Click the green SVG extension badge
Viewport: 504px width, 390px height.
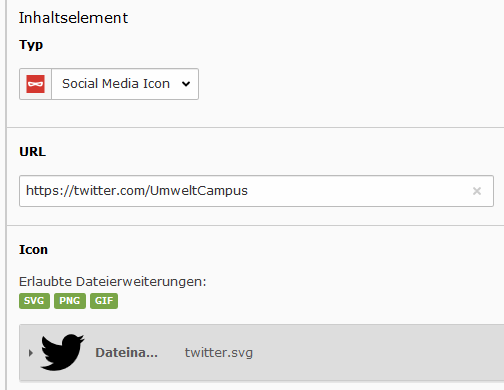click(x=34, y=301)
